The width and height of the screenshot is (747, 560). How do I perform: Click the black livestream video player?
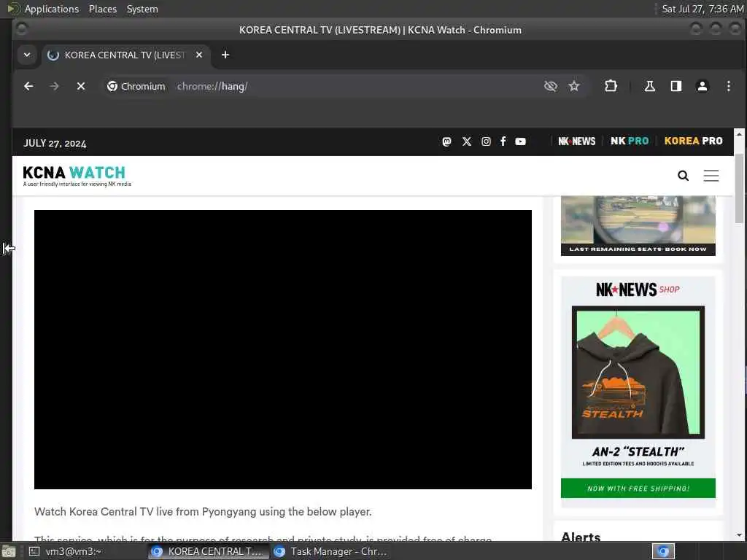point(283,349)
